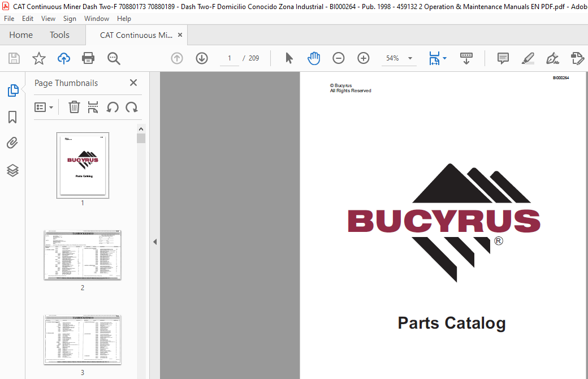
Task: Open thumbnails options menu dropdown
Action: (x=44, y=107)
